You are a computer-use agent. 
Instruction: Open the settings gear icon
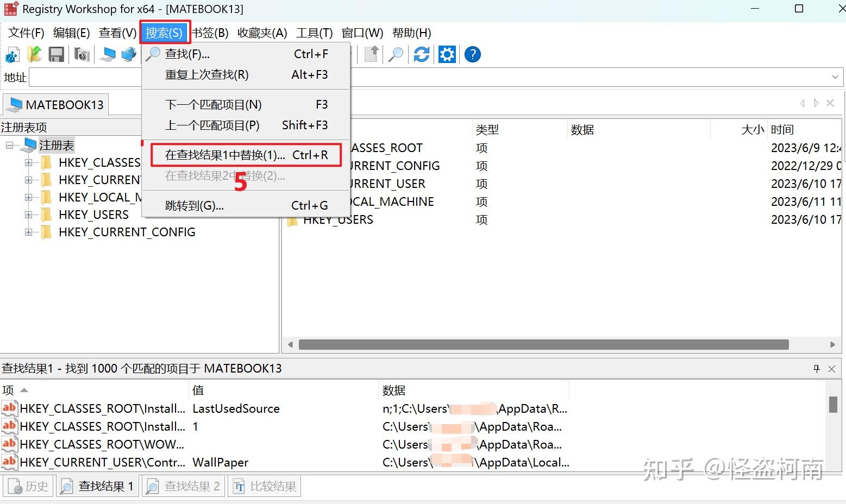click(447, 54)
